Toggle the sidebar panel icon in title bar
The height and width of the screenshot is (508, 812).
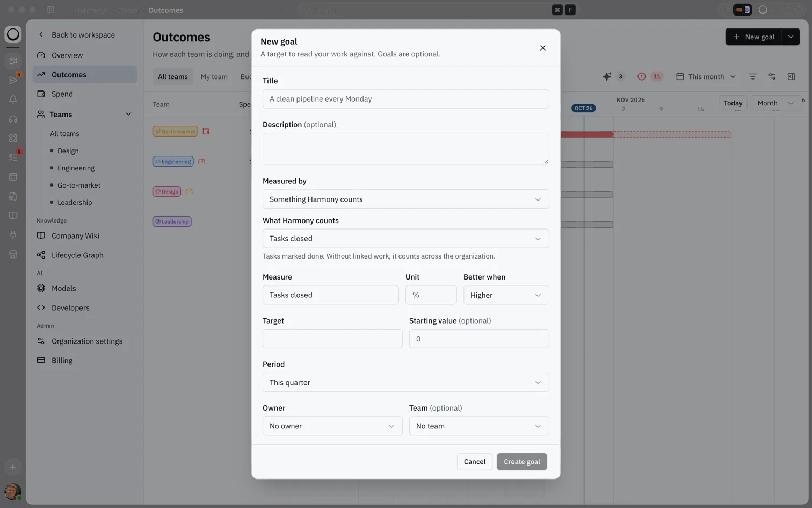[50, 10]
